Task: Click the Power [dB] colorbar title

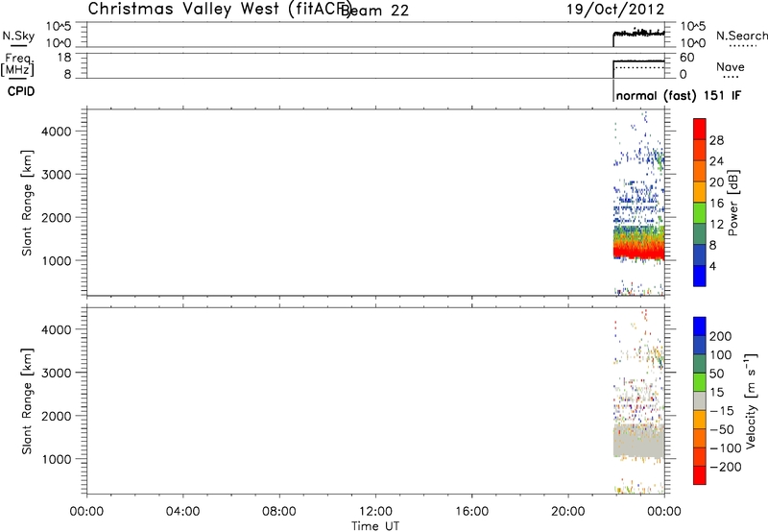Action: click(x=732, y=203)
